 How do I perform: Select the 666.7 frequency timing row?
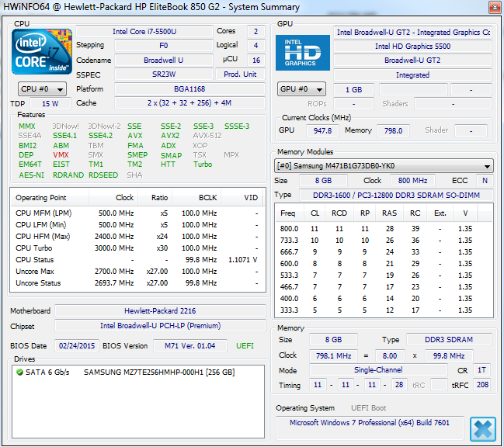point(384,252)
